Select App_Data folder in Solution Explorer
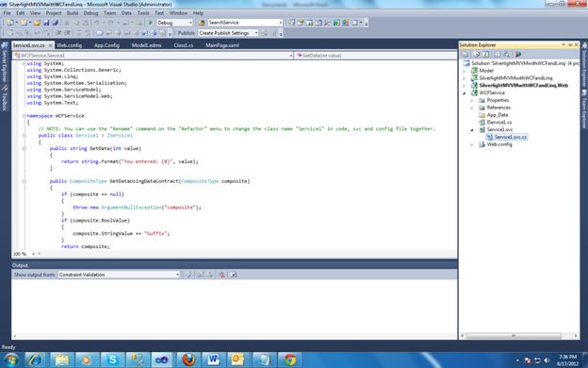The width and height of the screenshot is (588, 368). coord(498,115)
